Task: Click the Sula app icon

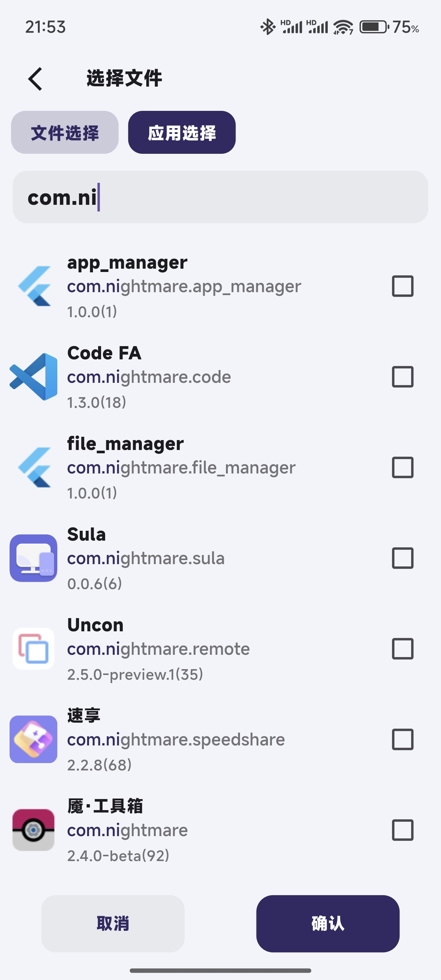Action: 33,558
